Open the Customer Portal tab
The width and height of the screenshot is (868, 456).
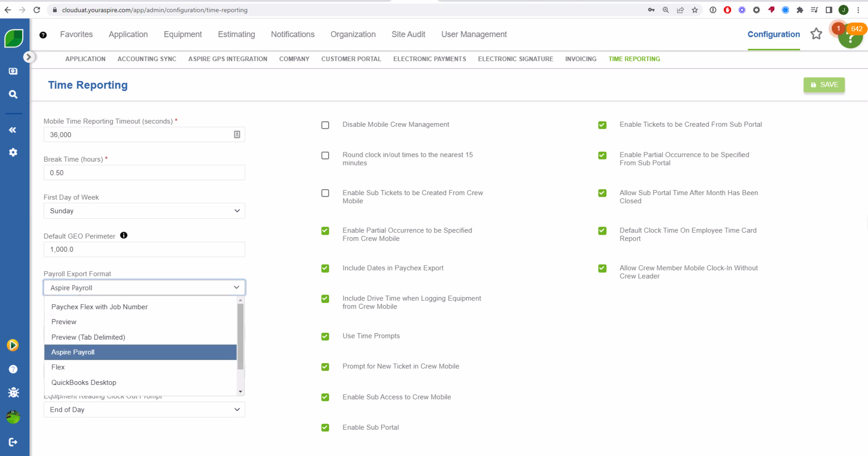(351, 59)
